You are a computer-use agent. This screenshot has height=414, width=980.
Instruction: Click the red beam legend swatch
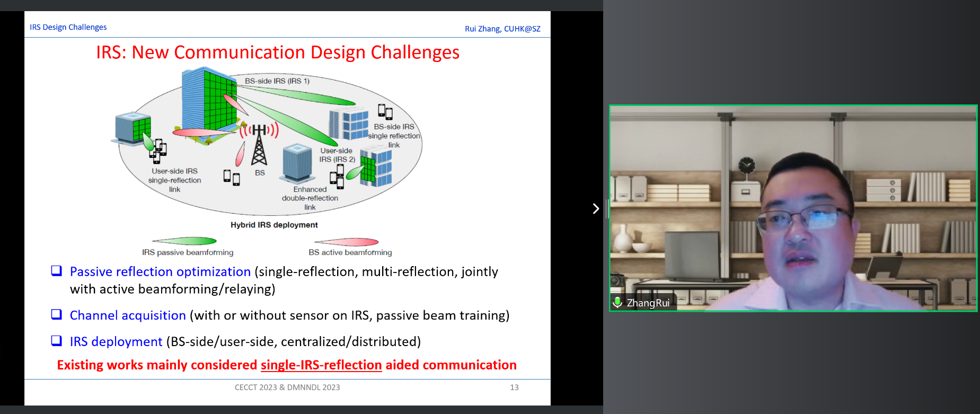pos(347,242)
